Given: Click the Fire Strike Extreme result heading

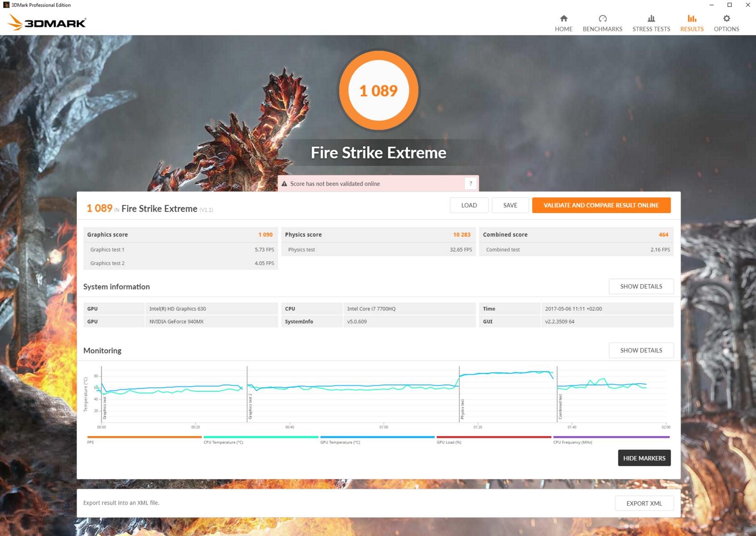Looking at the screenshot, I should (x=159, y=209).
